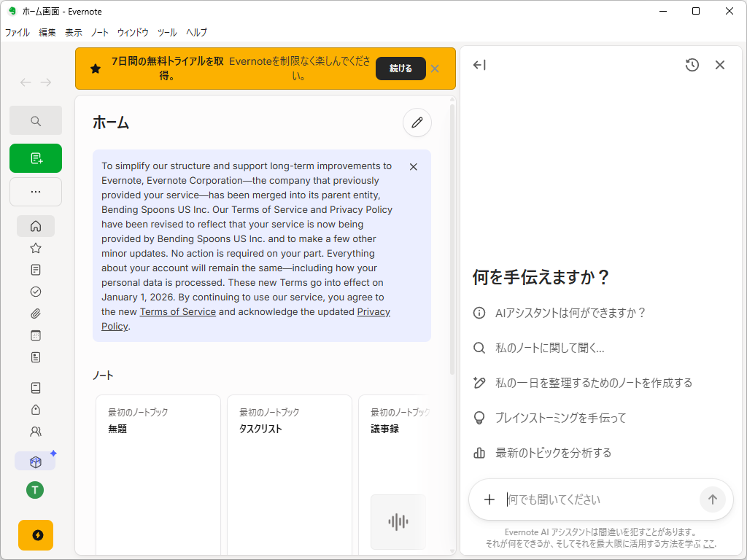Select the AI assistant cube icon

tap(35, 461)
